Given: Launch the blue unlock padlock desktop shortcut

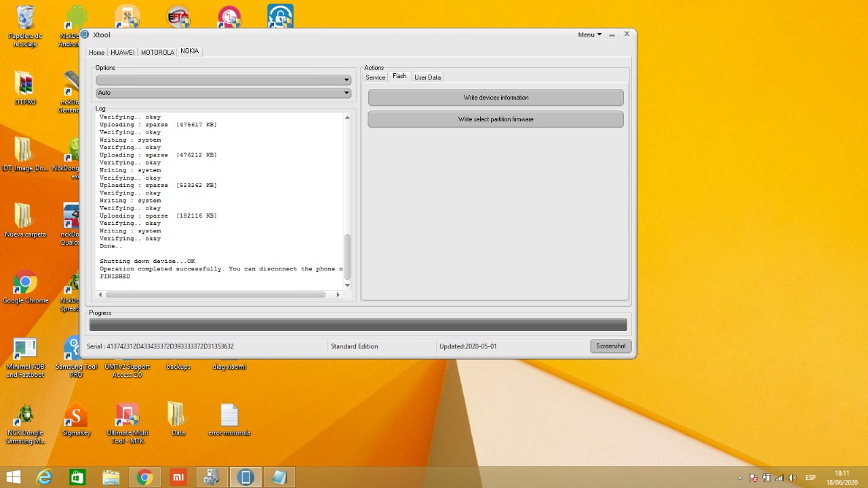Looking at the screenshot, I should (280, 17).
